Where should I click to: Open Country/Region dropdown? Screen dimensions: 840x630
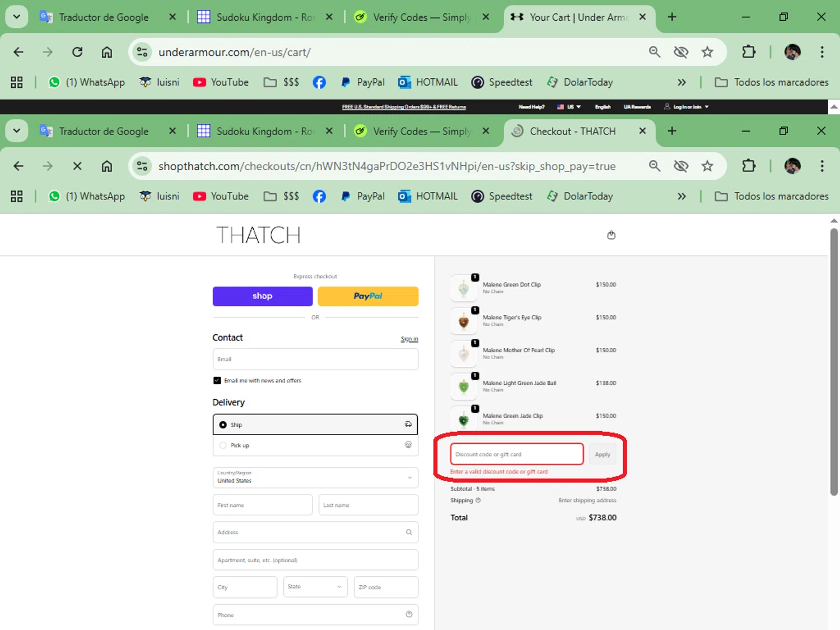pos(315,478)
